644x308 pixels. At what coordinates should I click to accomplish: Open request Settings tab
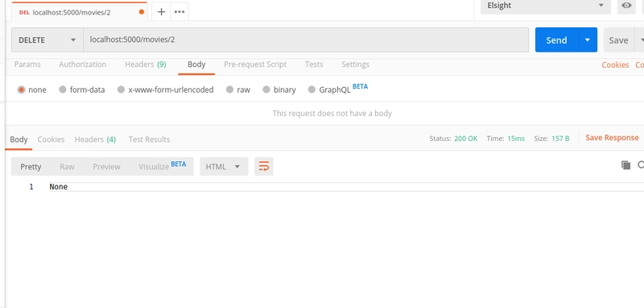[355, 65]
